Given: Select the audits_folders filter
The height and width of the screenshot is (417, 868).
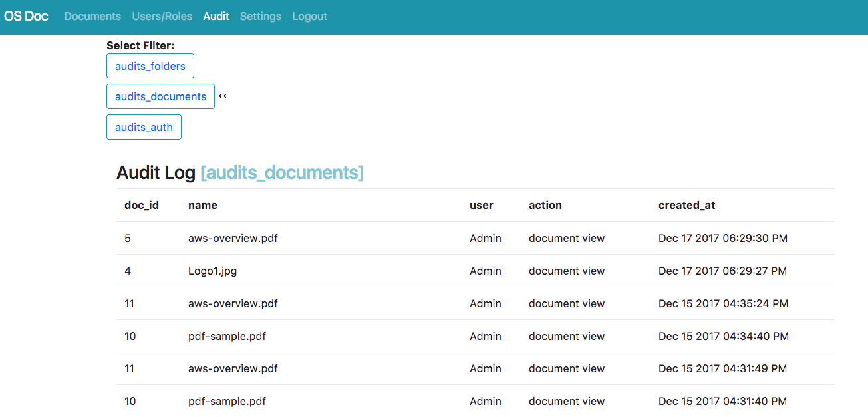Looking at the screenshot, I should pyautogui.click(x=150, y=65).
